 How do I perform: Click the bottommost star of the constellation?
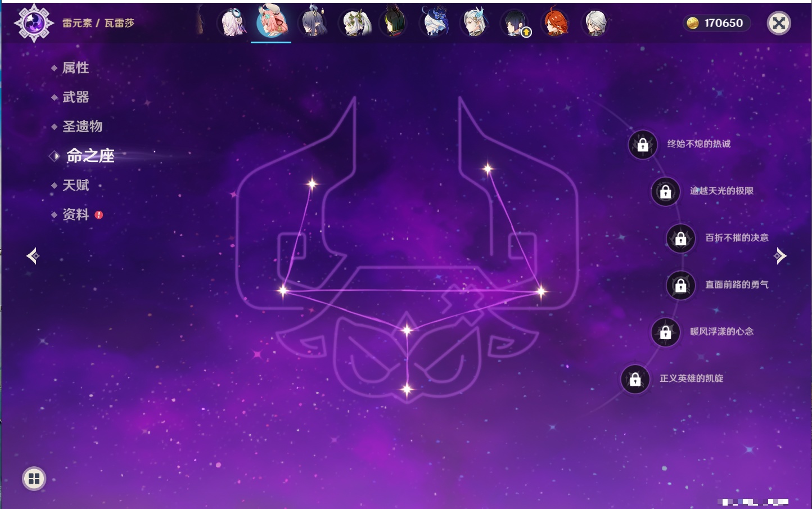pos(407,389)
